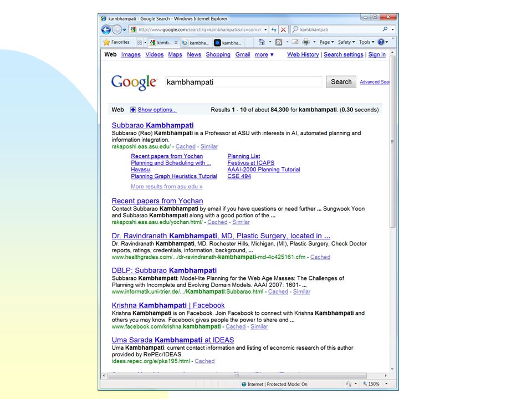The height and width of the screenshot is (399, 532).
Task: Open the Subbarao Kambhampati result
Action: (x=153, y=125)
